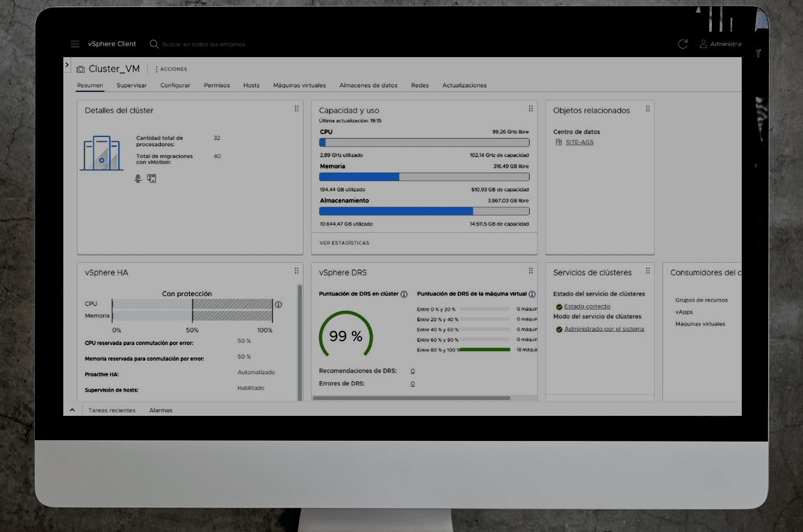Click the vSphere HA card scrollbar
Viewport: 803px width, 532px height.
point(300,342)
